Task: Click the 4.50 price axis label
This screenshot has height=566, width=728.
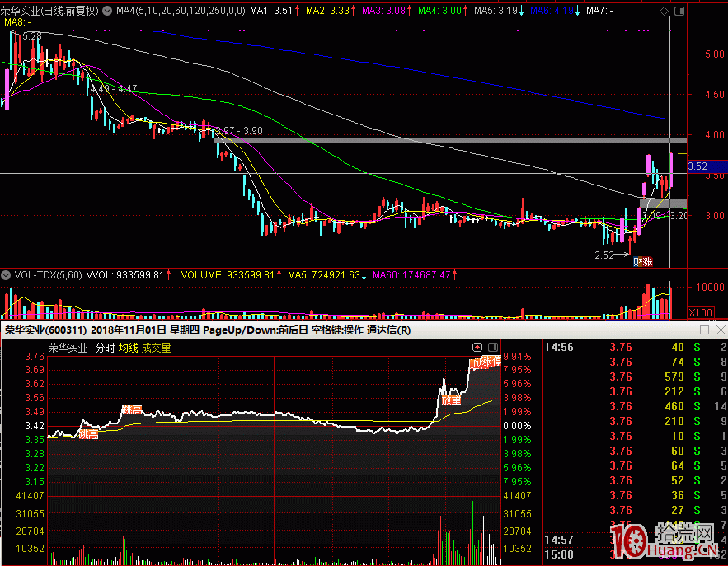Action: (x=715, y=95)
